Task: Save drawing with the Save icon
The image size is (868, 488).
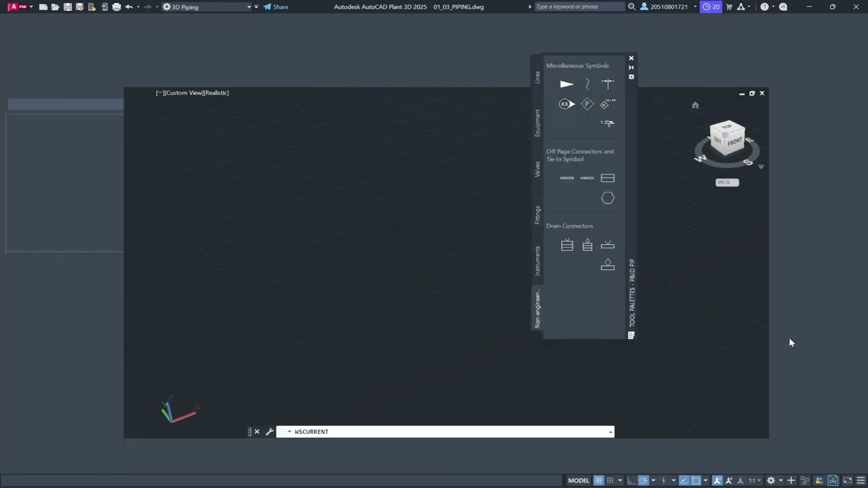Action: 68,7
